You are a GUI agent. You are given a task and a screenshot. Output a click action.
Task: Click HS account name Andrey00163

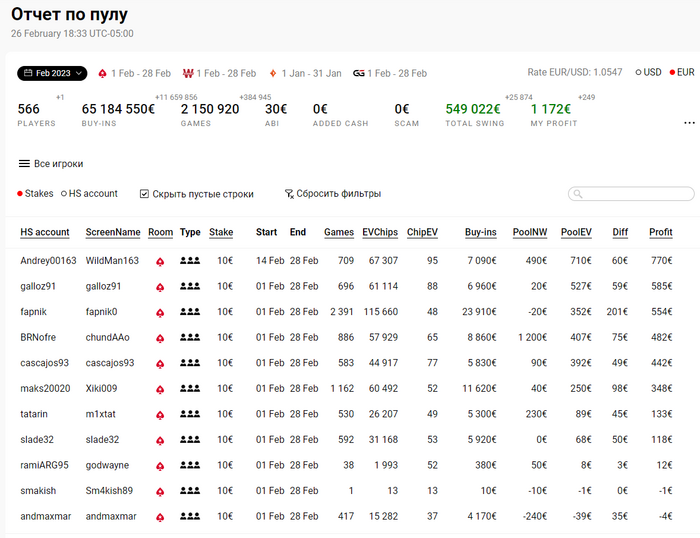(x=48, y=261)
